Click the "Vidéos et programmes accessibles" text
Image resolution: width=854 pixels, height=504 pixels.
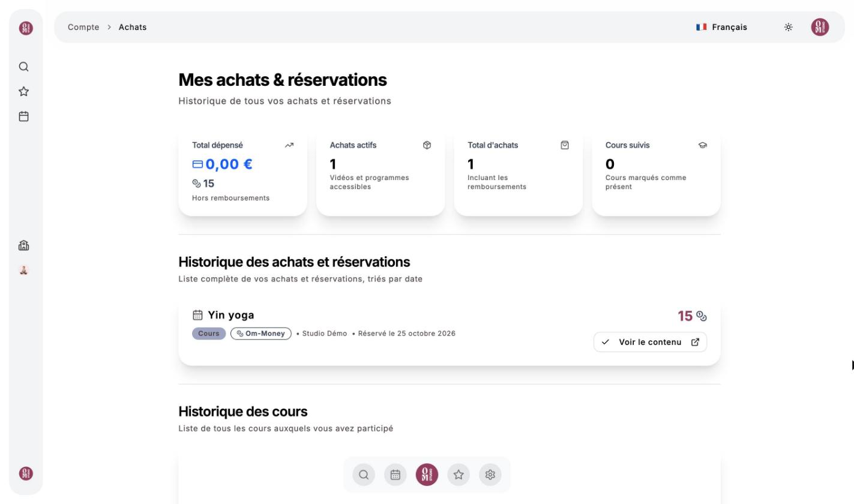pyautogui.click(x=370, y=182)
